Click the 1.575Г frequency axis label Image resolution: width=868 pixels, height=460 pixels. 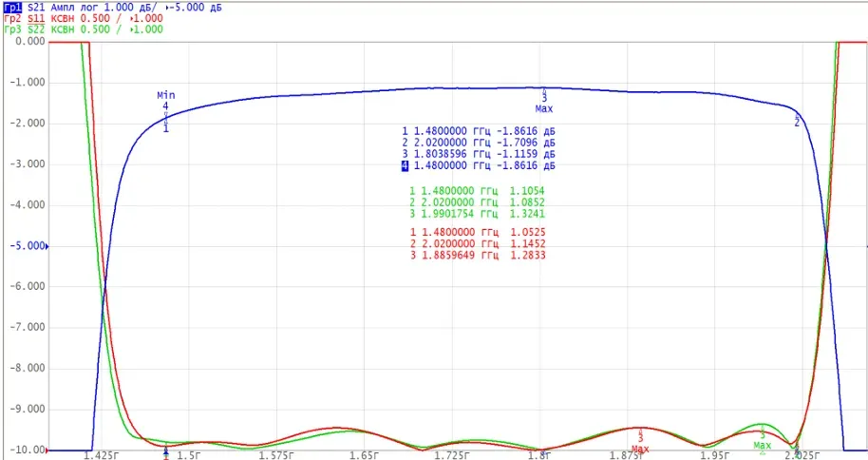[x=276, y=455]
